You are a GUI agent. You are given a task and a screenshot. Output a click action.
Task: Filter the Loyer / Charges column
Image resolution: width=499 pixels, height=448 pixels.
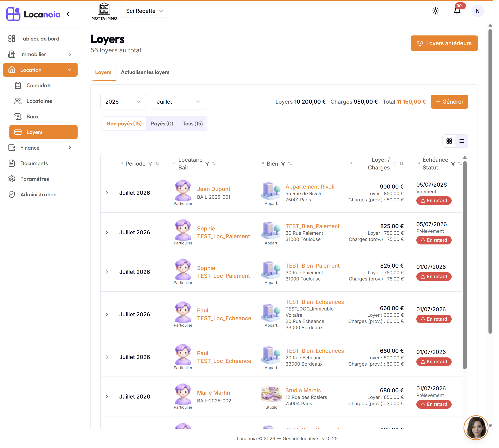394,164
